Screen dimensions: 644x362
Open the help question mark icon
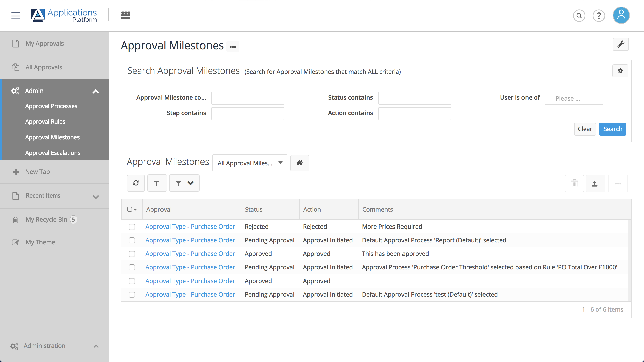click(599, 15)
